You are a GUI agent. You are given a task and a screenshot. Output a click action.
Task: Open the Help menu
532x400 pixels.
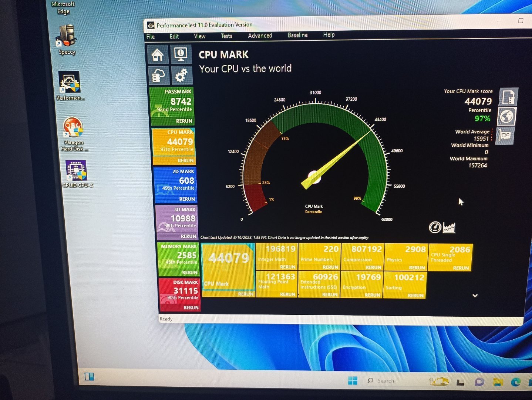(x=329, y=34)
